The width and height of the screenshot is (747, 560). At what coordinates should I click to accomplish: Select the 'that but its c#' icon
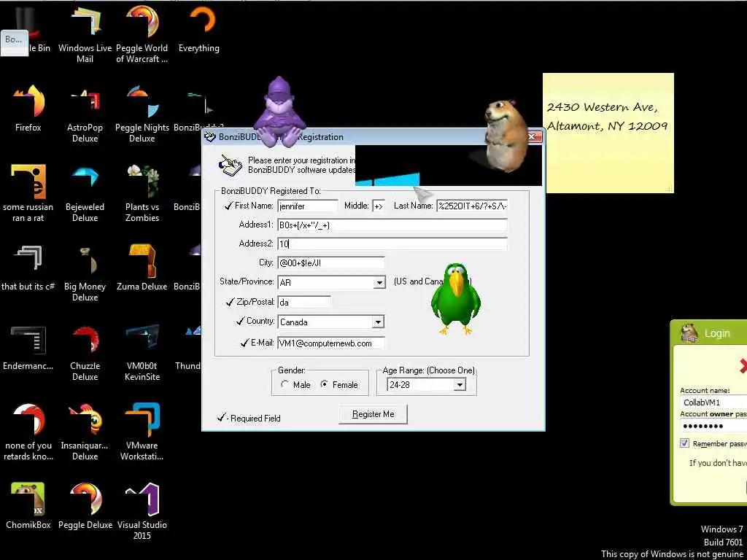28,268
